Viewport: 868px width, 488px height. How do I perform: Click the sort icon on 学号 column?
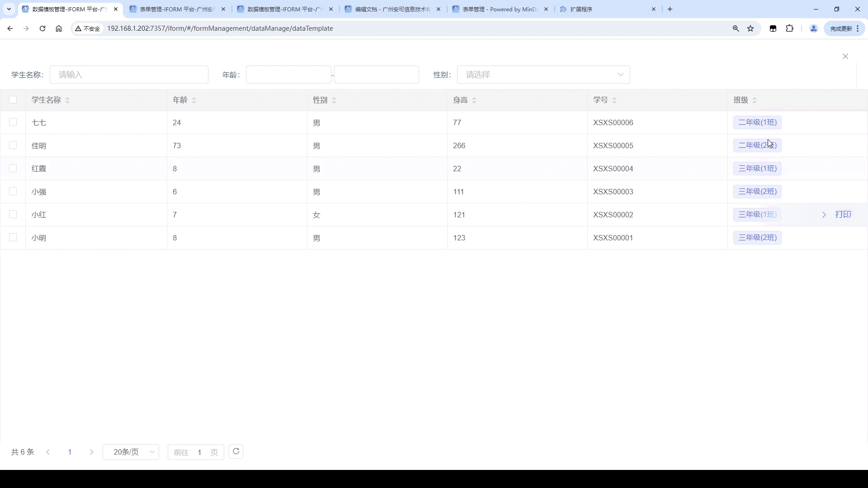[x=614, y=100]
